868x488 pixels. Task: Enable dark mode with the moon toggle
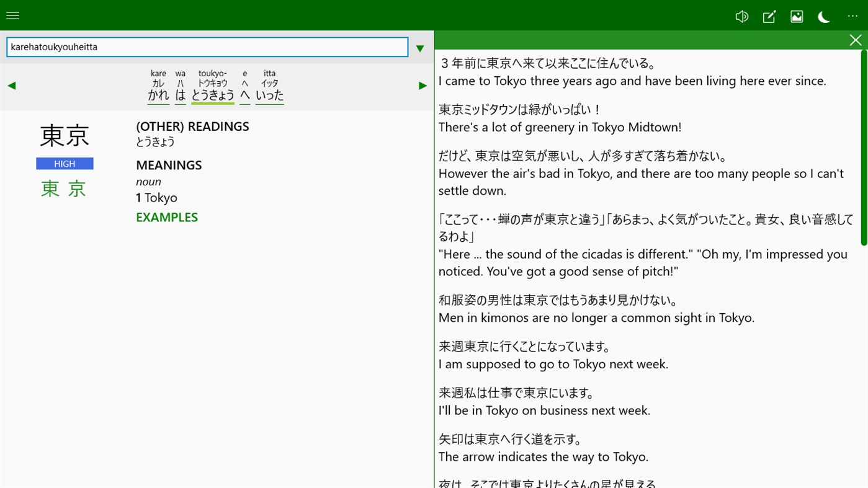coord(824,17)
